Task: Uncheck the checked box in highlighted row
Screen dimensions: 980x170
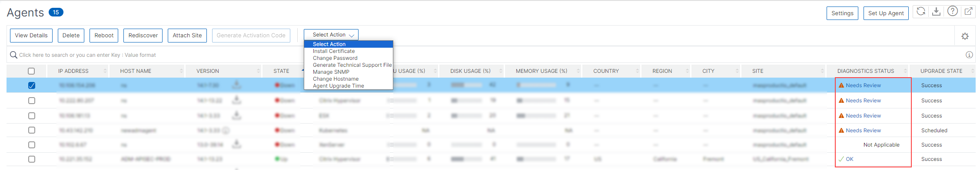Action: [x=31, y=85]
